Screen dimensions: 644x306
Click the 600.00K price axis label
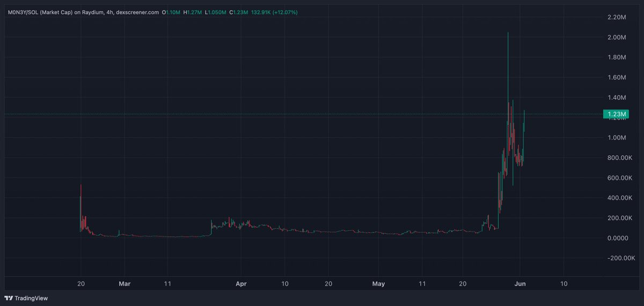coord(619,178)
